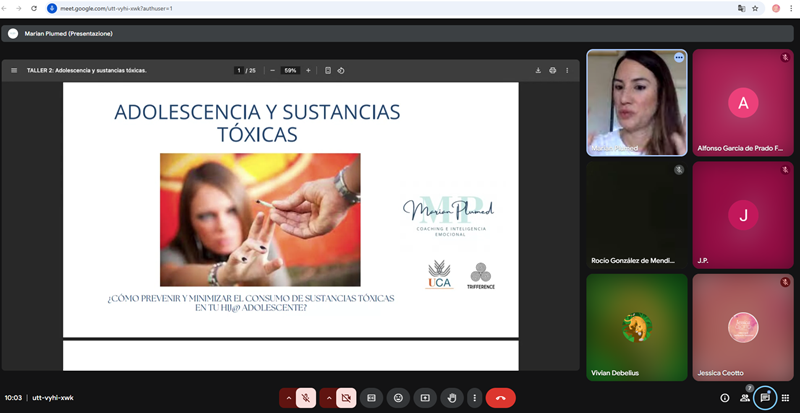The width and height of the screenshot is (800, 413).
Task: Go back in browser history
Action: [5, 9]
